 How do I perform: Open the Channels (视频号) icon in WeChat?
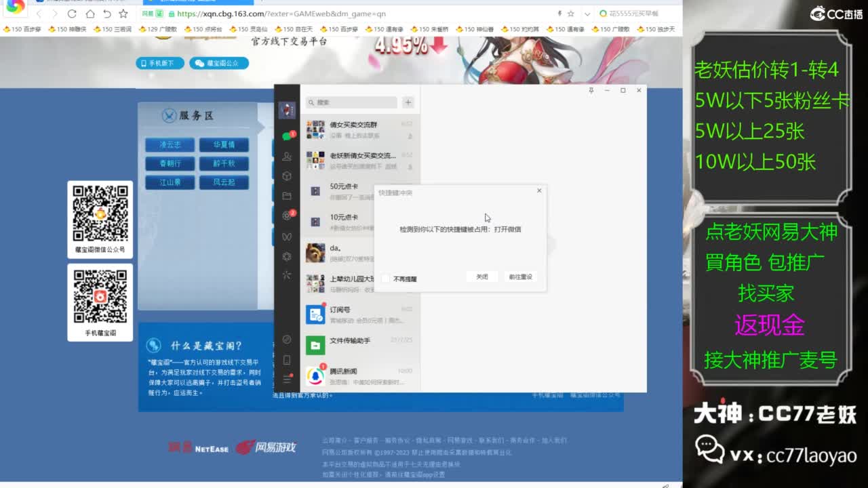coord(287,237)
